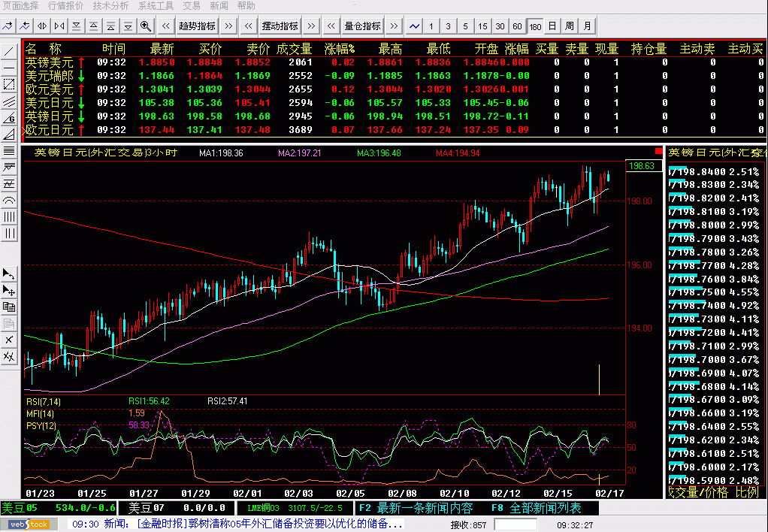The height and width of the screenshot is (532, 768).
Task: Switch to the 3-minute period
Action: tap(448, 26)
